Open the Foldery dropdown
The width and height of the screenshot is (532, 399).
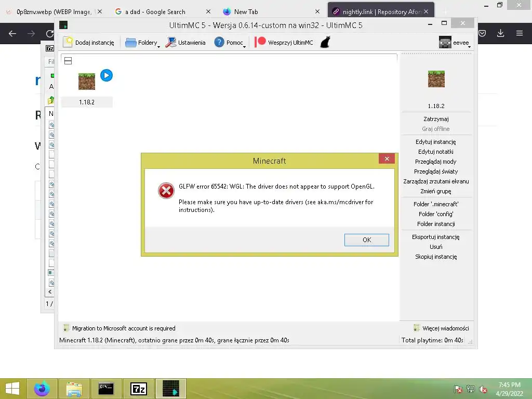pyautogui.click(x=142, y=43)
